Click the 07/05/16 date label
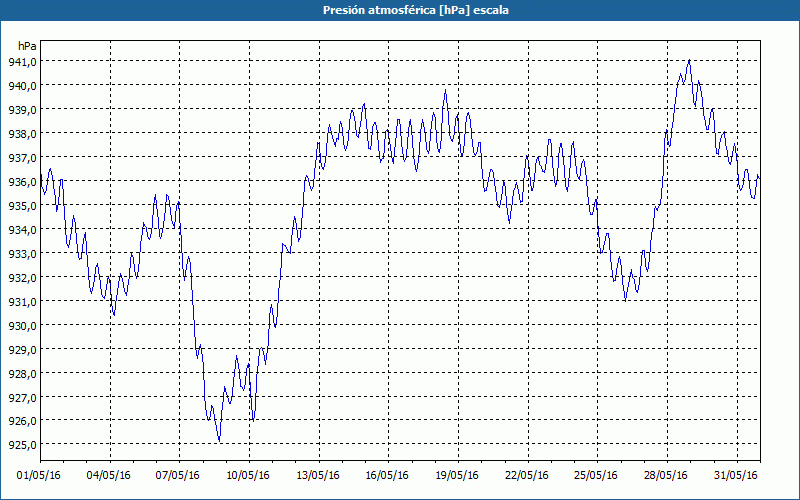 178,476
